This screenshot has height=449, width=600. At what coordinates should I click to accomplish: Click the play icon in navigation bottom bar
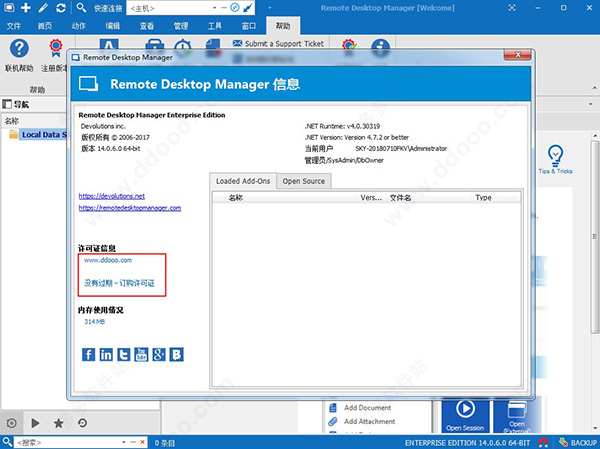pos(35,423)
